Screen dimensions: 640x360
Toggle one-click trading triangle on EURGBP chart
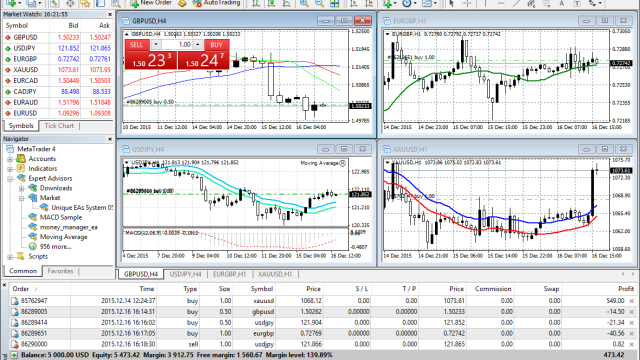[387, 34]
